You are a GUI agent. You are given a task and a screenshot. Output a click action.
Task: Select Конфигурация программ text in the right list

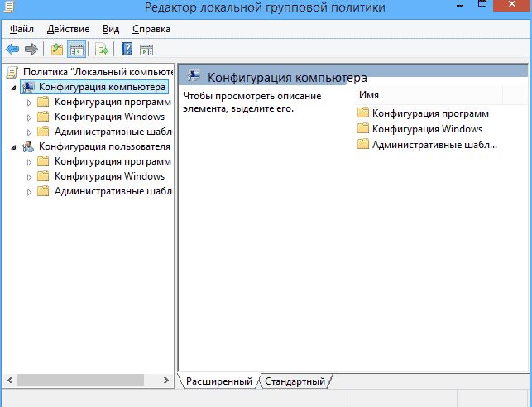point(430,113)
